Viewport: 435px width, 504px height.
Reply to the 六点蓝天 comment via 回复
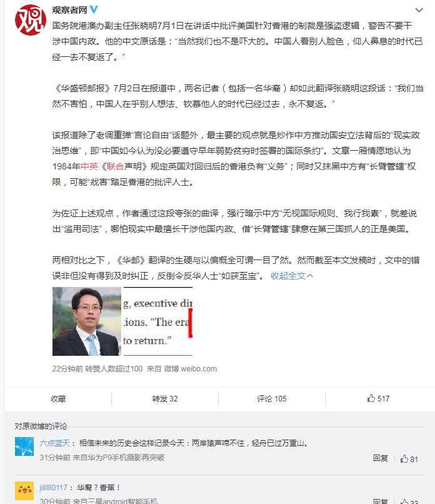click(x=381, y=458)
